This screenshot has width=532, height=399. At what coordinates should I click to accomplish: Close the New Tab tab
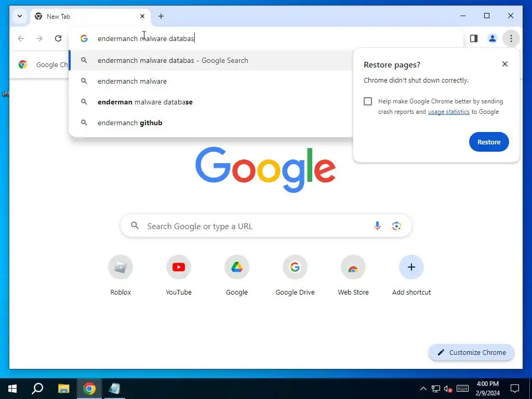coord(142,16)
